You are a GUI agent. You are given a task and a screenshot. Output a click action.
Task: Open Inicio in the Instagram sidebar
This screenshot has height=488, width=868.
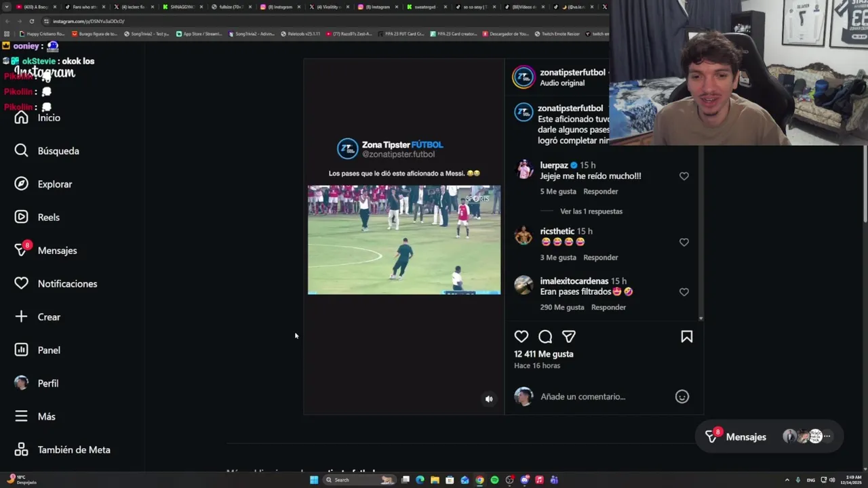pyautogui.click(x=38, y=118)
